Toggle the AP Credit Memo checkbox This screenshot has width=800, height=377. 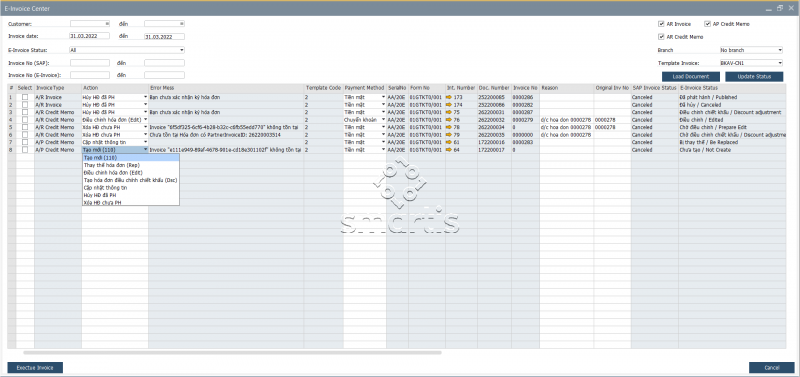click(707, 24)
